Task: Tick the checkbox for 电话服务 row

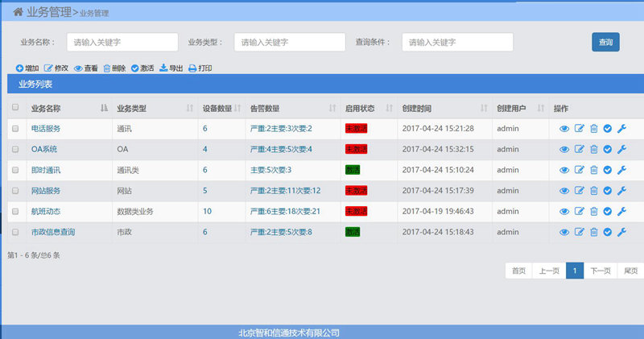Action: click(x=15, y=128)
